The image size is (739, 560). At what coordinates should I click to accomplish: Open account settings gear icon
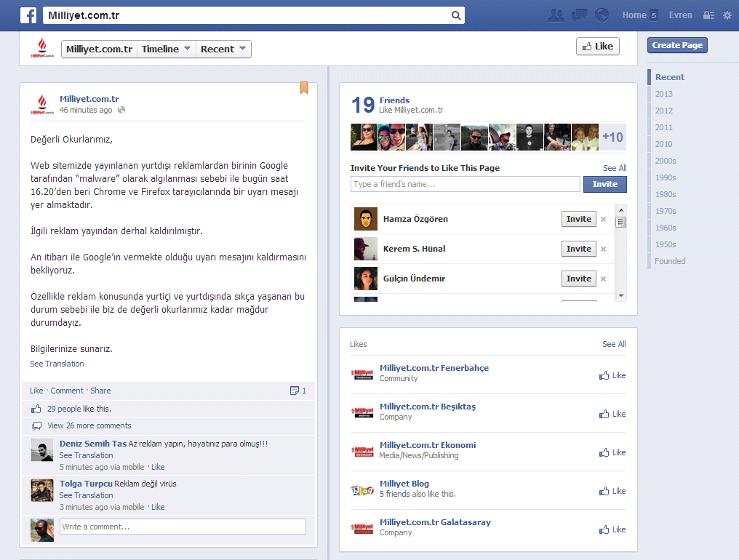(x=727, y=15)
